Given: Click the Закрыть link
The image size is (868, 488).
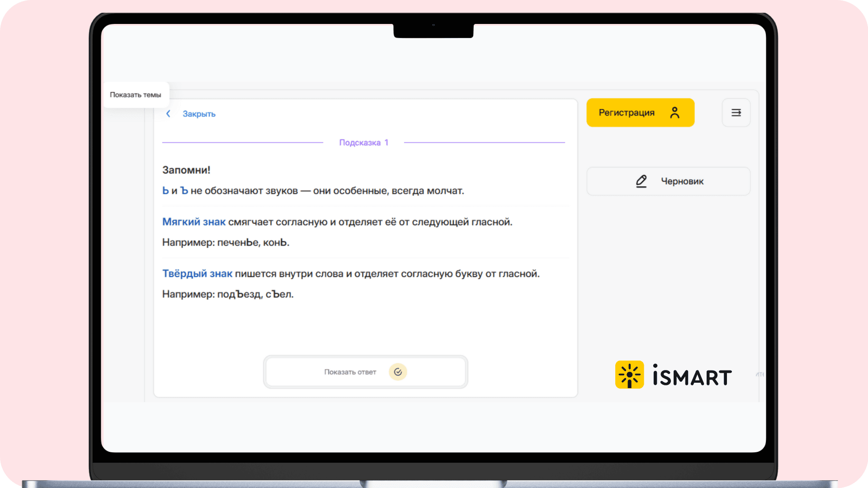Looking at the screenshot, I should tap(199, 114).
